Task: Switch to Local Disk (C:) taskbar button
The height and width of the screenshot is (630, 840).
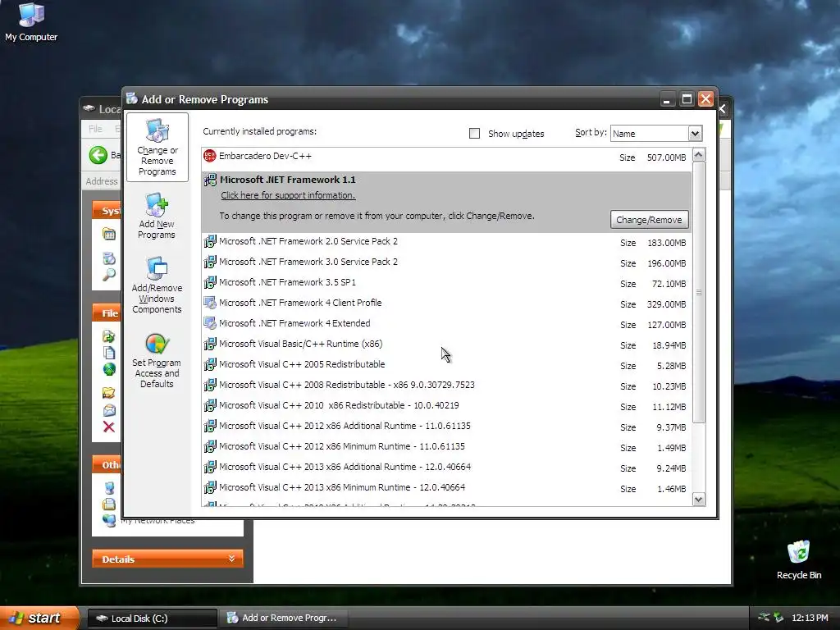Action: 152,619
